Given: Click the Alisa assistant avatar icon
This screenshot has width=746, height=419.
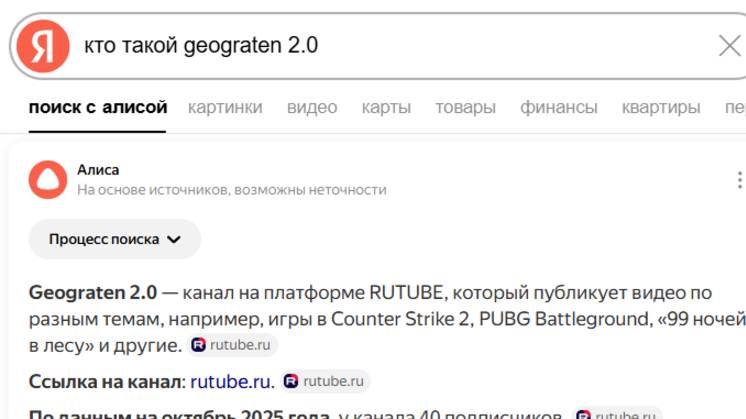Looking at the screenshot, I should click(48, 180).
